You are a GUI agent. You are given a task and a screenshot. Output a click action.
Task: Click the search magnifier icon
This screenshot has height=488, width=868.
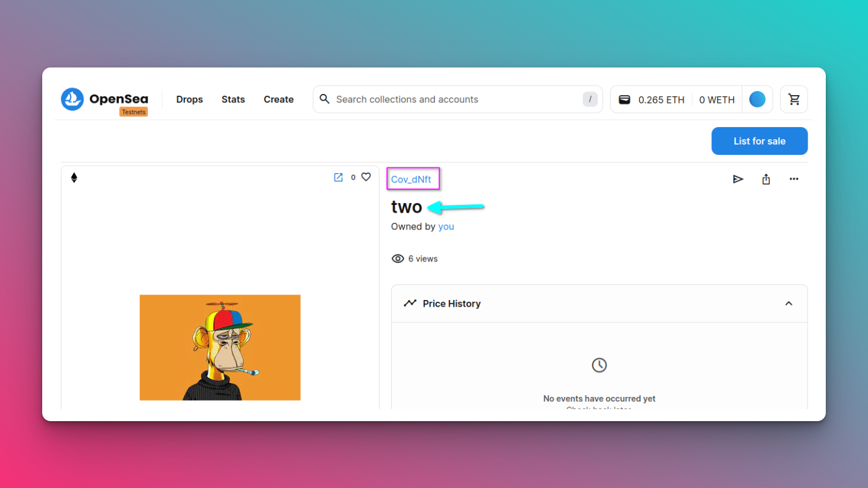click(324, 99)
